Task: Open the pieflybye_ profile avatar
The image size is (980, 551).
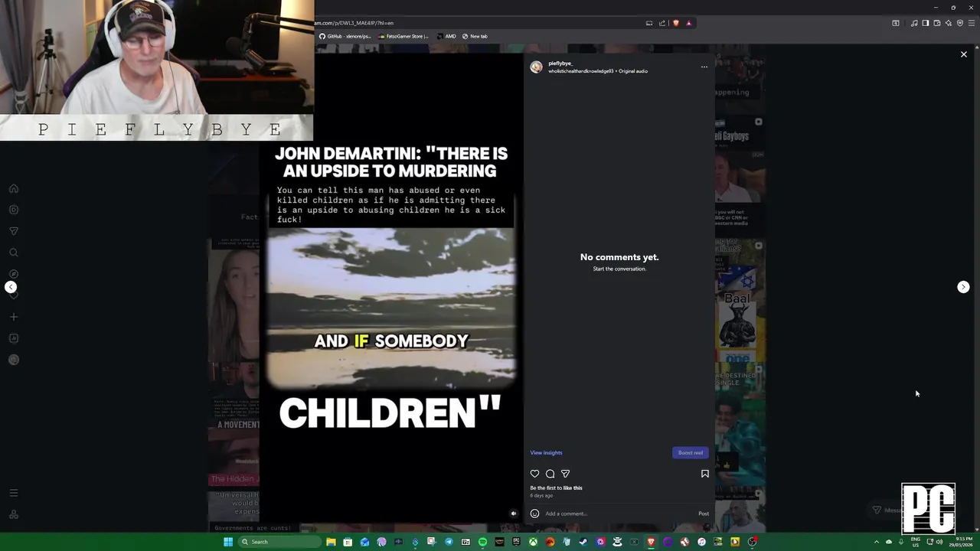Action: (536, 67)
